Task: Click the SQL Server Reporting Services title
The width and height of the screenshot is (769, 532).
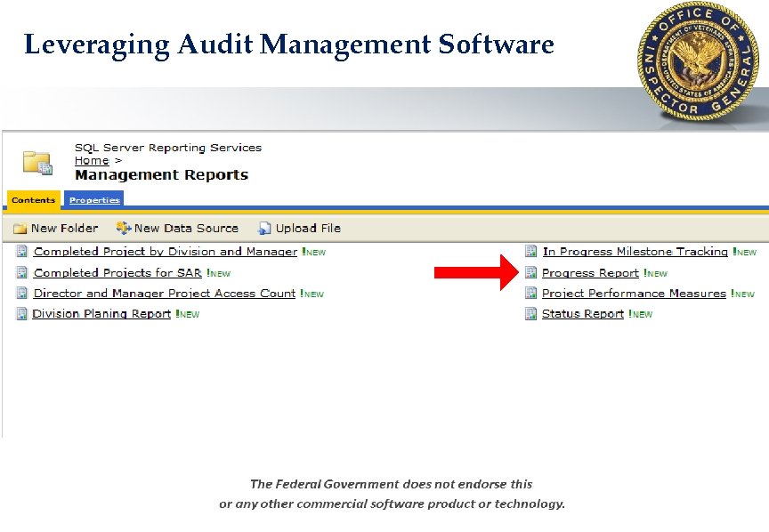Action: point(168,148)
